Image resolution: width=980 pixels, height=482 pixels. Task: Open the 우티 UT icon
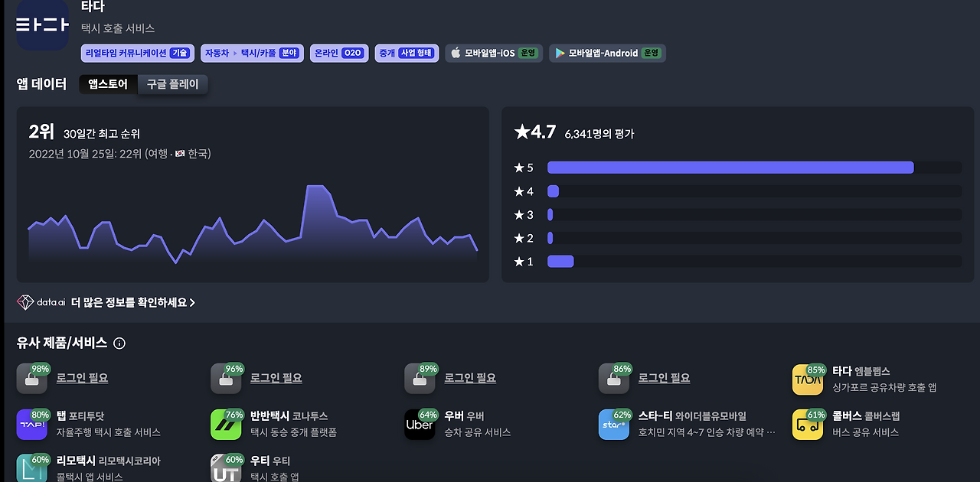click(x=226, y=468)
